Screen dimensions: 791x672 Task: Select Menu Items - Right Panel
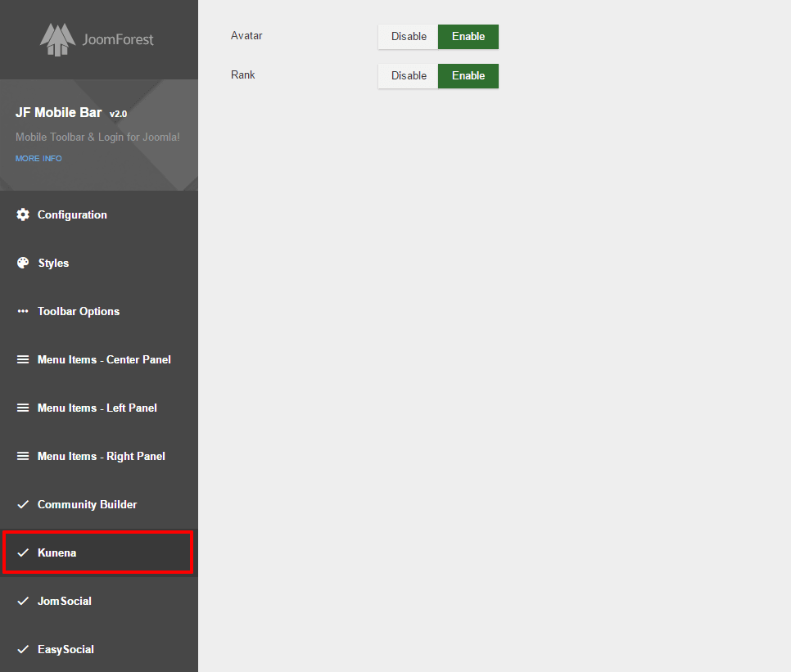(x=99, y=456)
